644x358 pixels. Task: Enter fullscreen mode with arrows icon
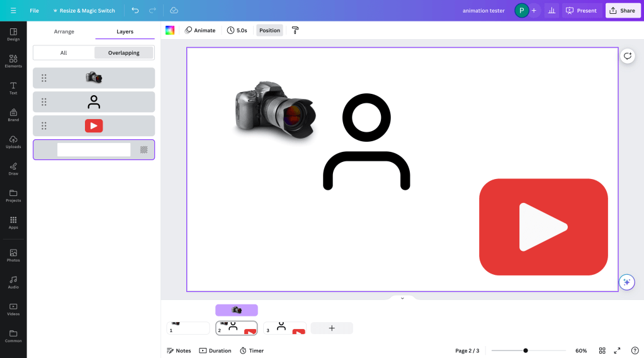point(617,350)
